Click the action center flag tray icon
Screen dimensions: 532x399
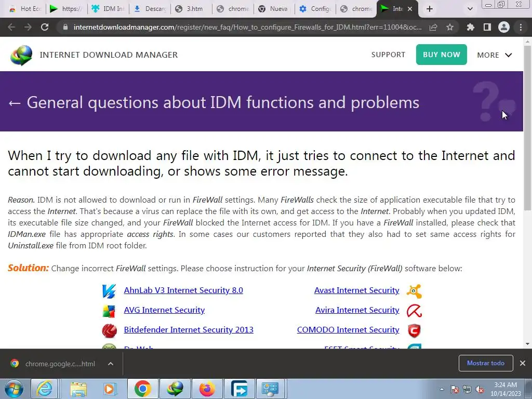point(455,390)
